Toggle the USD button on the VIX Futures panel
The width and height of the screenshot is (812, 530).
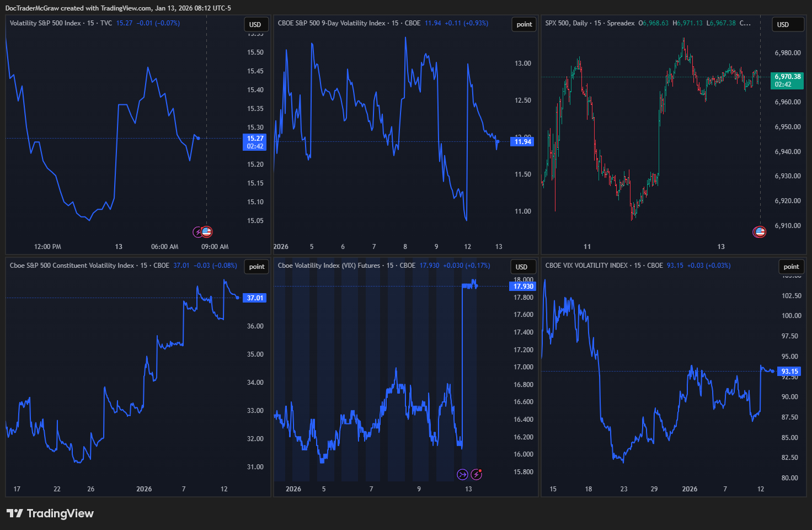coord(522,267)
